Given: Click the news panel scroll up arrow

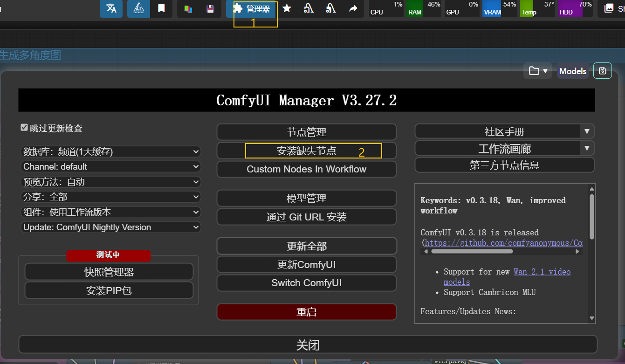Looking at the screenshot, I should 592,189.
